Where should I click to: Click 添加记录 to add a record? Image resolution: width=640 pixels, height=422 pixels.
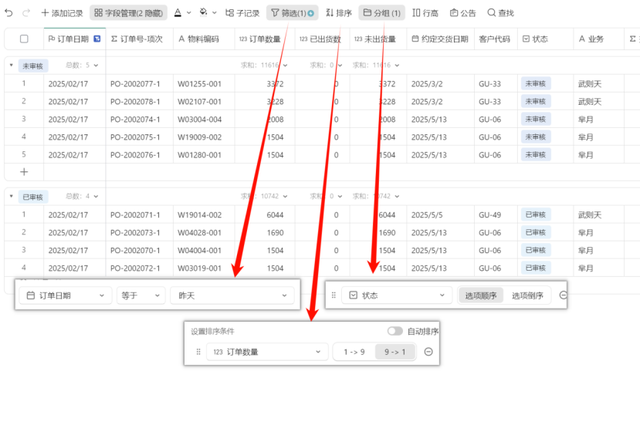coord(62,13)
